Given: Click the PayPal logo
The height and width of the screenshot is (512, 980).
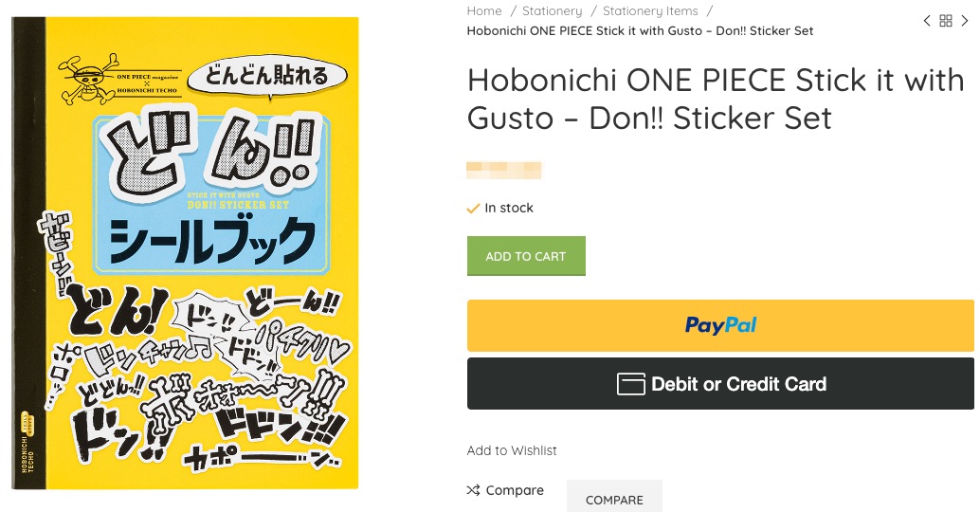Looking at the screenshot, I should click(720, 325).
